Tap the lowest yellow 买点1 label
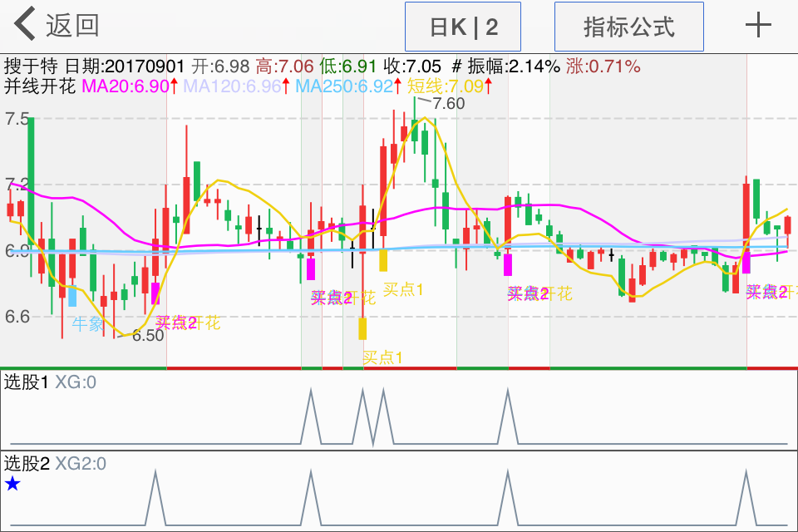Viewport: 798px width, 532px height. pyautogui.click(x=382, y=357)
